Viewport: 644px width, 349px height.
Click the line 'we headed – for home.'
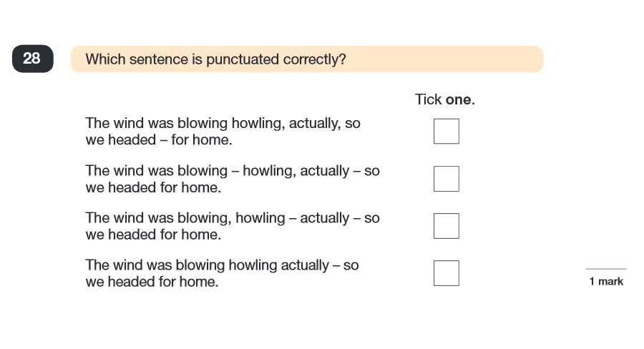pos(159,140)
